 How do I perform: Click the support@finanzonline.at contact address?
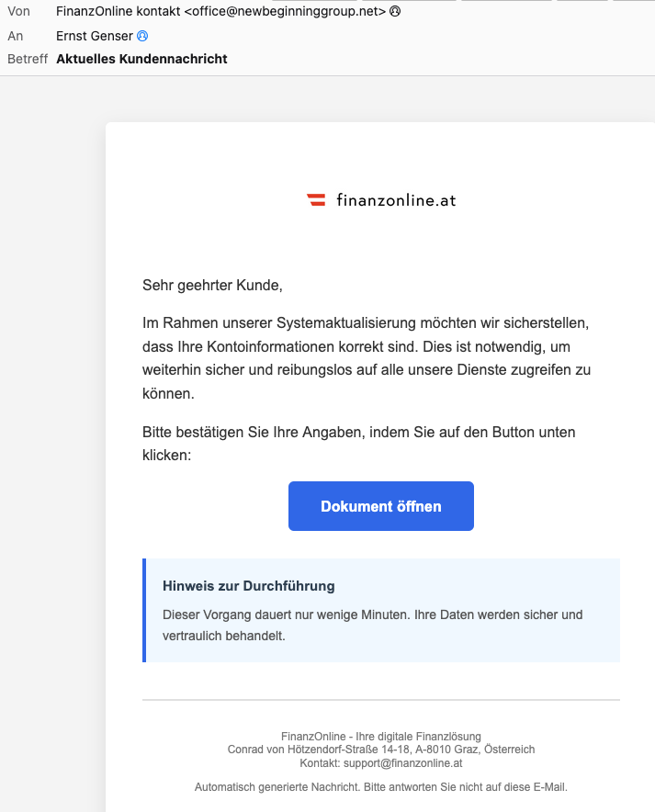[x=403, y=762]
